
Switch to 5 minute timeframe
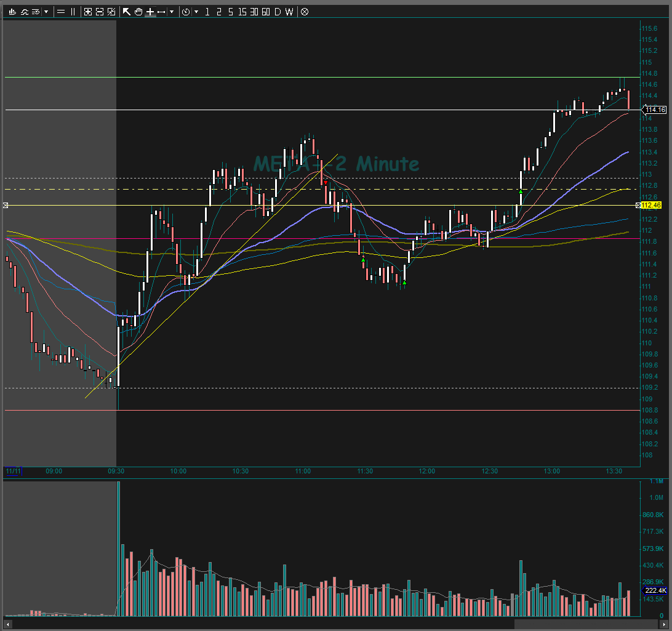pos(231,12)
